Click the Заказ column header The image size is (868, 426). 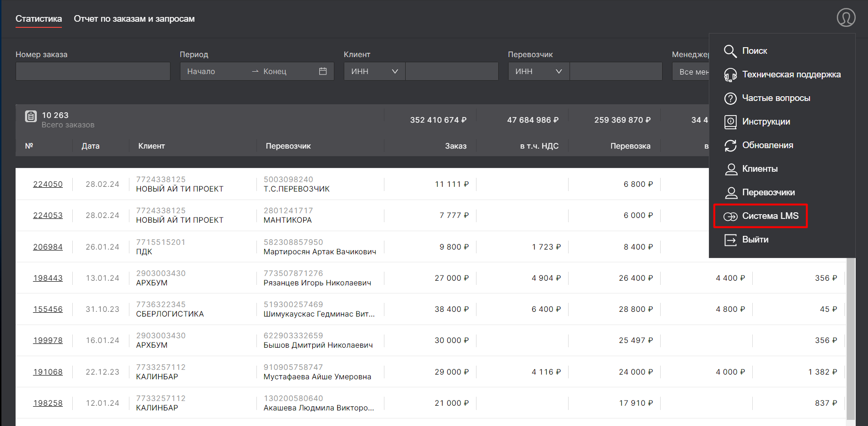pyautogui.click(x=456, y=146)
